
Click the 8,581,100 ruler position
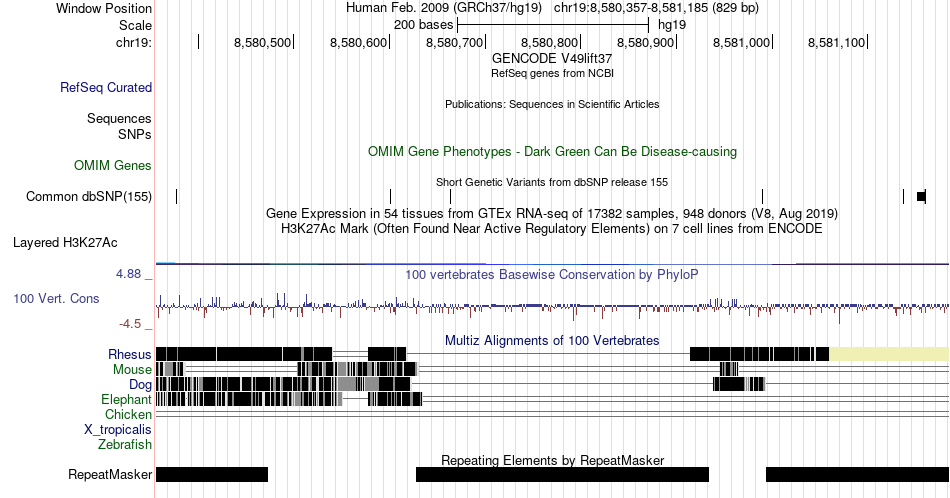837,42
